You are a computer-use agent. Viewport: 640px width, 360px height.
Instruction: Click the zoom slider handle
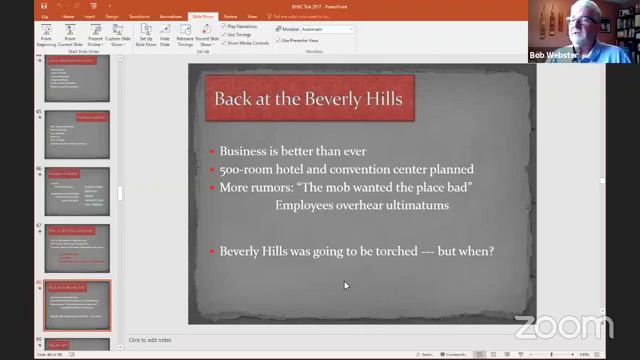[551, 355]
